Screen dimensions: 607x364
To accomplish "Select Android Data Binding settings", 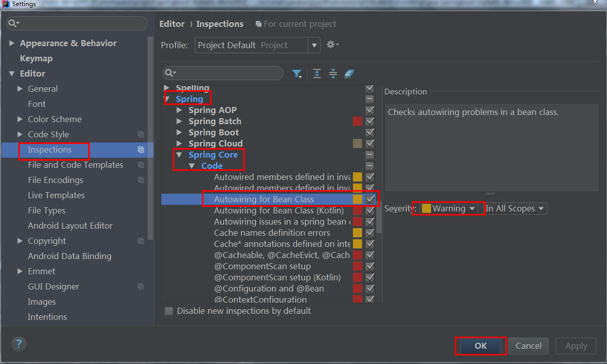I will 69,256.
